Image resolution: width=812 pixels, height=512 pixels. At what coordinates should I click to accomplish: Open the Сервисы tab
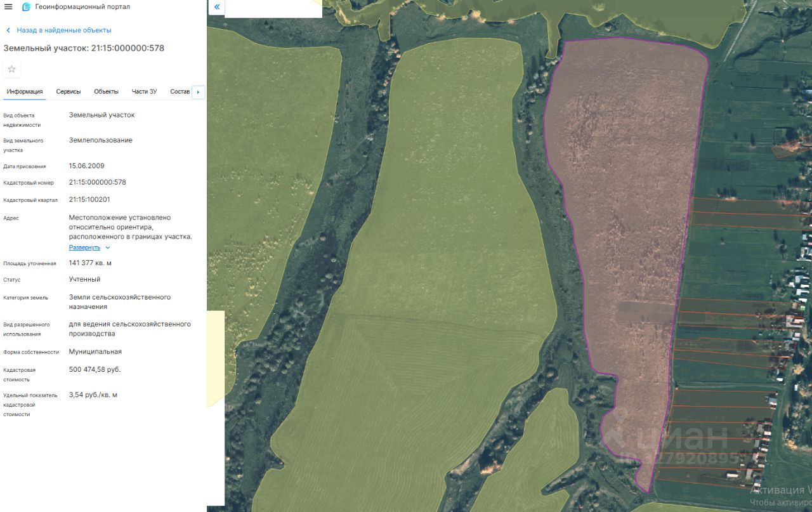click(x=69, y=92)
